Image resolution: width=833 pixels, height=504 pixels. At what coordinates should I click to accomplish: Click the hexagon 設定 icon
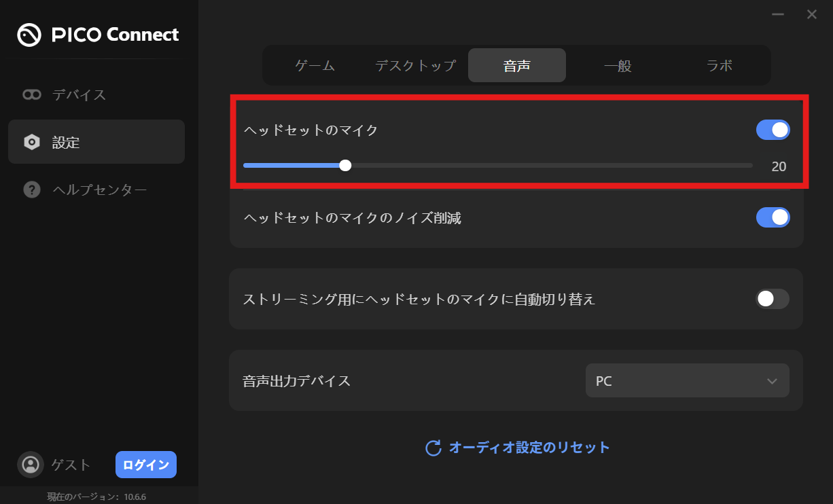[x=32, y=142]
